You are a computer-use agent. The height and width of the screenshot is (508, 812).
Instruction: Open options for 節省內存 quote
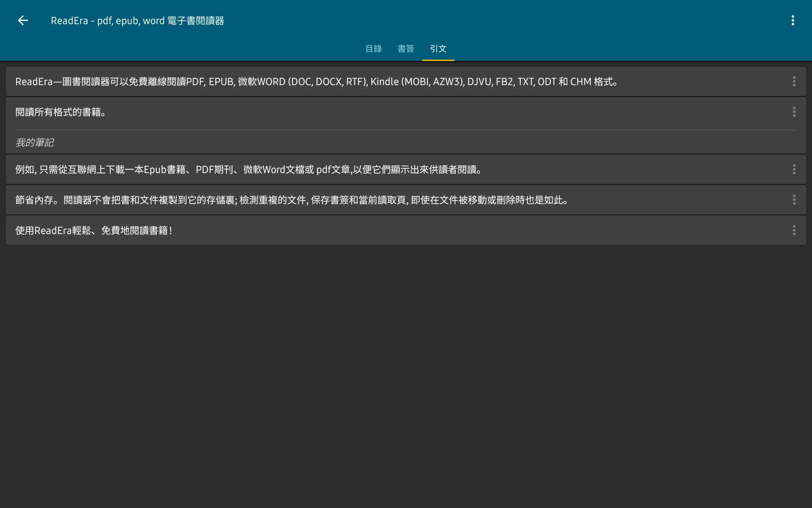[794, 200]
